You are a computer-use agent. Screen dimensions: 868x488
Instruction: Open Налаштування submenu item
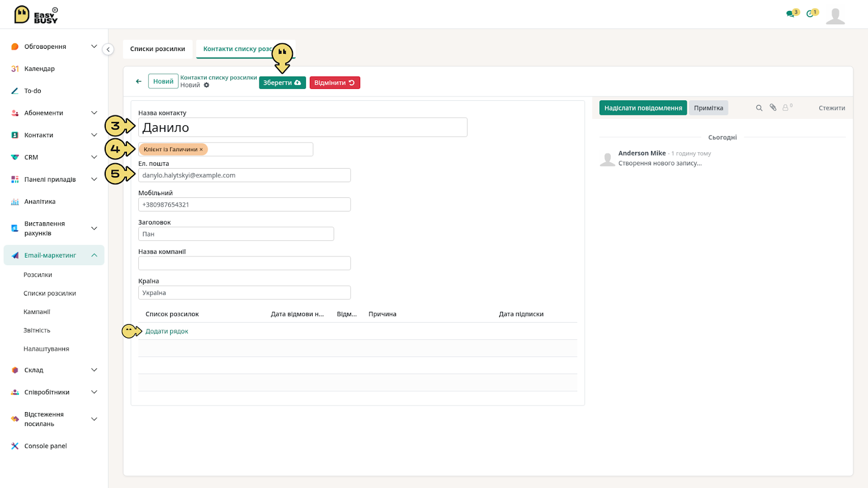coord(46,349)
